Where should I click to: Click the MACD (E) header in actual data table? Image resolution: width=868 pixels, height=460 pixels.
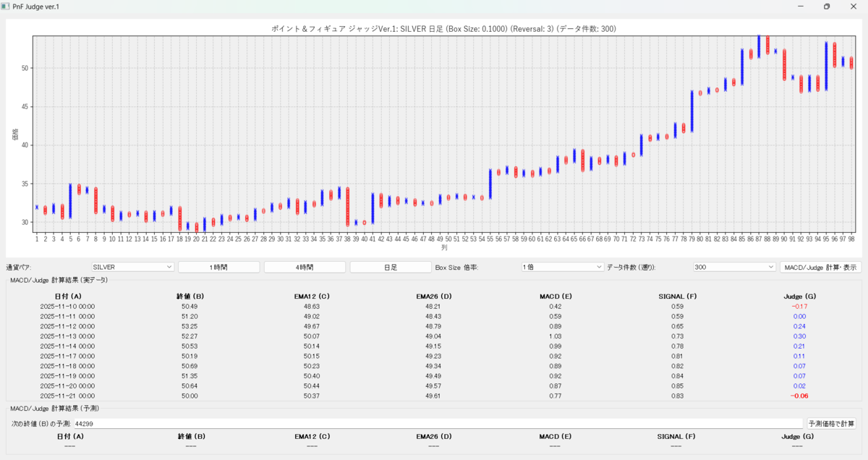pyautogui.click(x=556, y=296)
